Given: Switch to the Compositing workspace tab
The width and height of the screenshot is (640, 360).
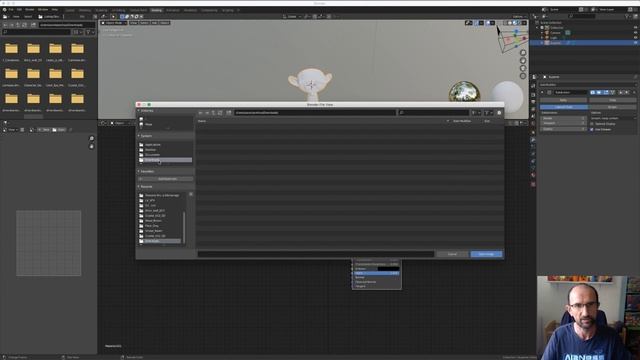Looking at the screenshot, I should 209,10.
